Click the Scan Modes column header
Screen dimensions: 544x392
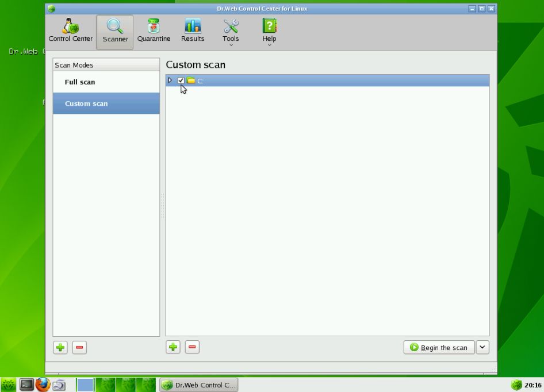[x=106, y=65]
